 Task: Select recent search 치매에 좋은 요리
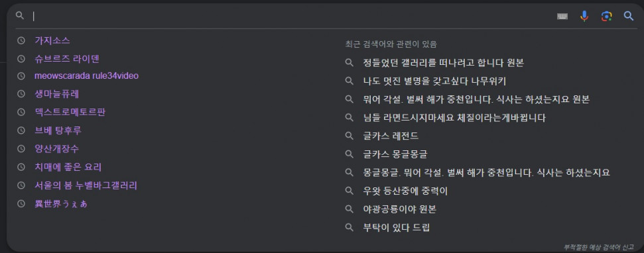click(x=68, y=167)
